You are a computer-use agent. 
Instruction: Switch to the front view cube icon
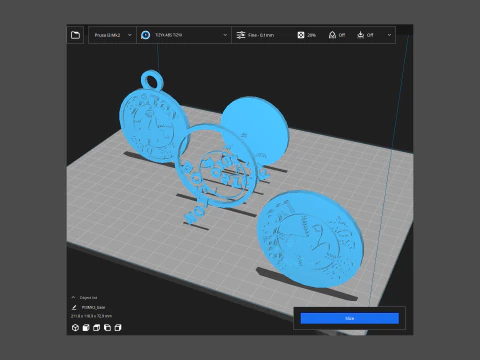coord(86,328)
